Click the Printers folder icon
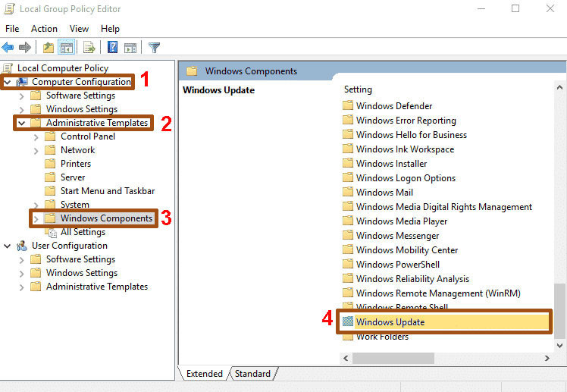The image size is (567, 392). pyautogui.click(x=50, y=164)
